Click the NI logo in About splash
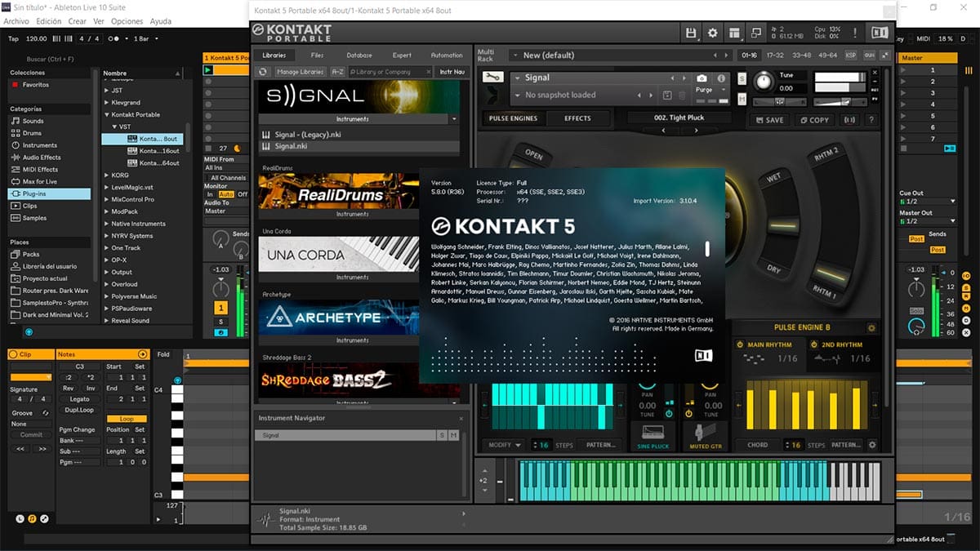Image resolution: width=980 pixels, height=551 pixels. [703, 355]
